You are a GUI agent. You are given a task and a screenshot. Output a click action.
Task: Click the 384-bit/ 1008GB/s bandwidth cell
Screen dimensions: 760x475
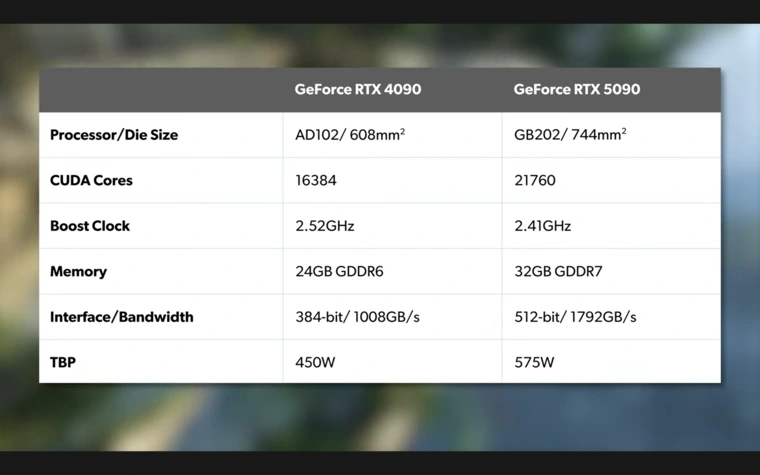pos(357,317)
